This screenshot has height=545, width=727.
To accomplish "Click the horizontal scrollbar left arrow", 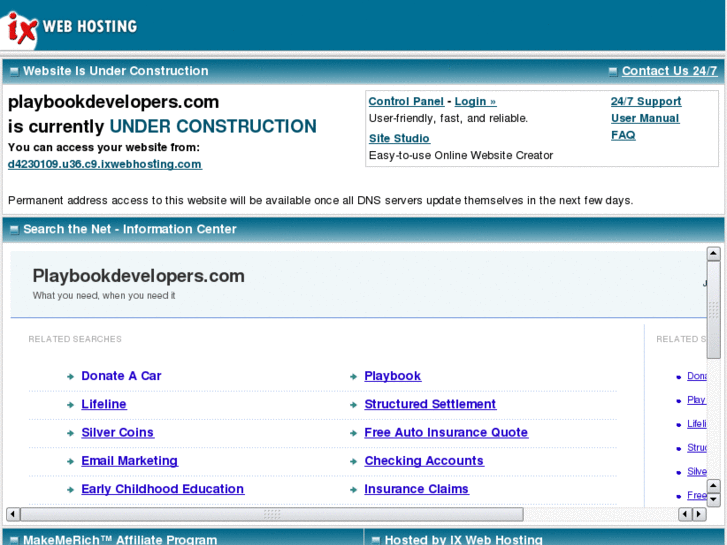I will tap(13, 514).
